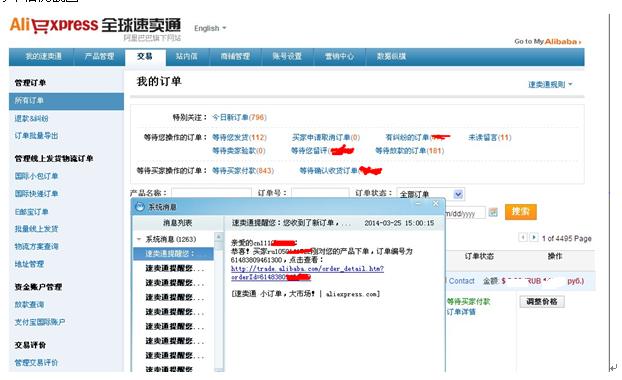This screenshot has height=380, width=622.
Task: View 等待放款的订单 (181)
Action: pyautogui.click(x=409, y=151)
